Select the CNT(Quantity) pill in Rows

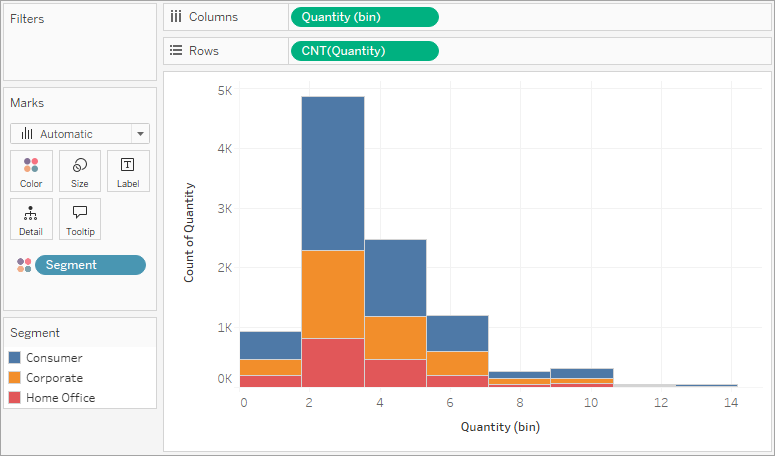[365, 51]
